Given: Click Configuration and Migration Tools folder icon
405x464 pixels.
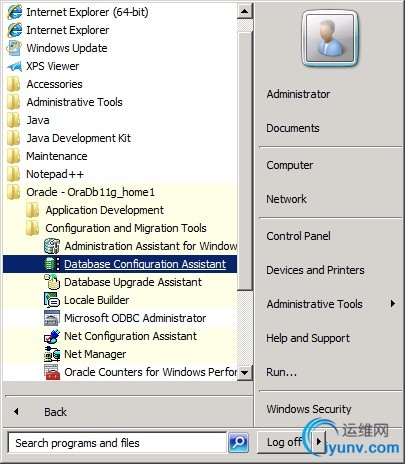Looking at the screenshot, I should 33,228.
